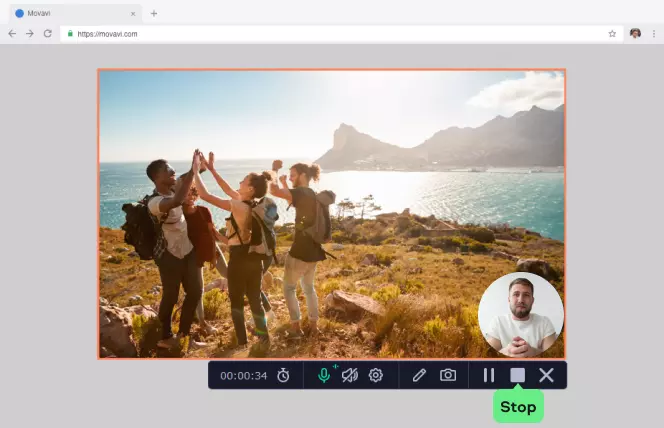664x428 pixels.
Task: Toggle the muted system audio speaker
Action: click(x=350, y=375)
